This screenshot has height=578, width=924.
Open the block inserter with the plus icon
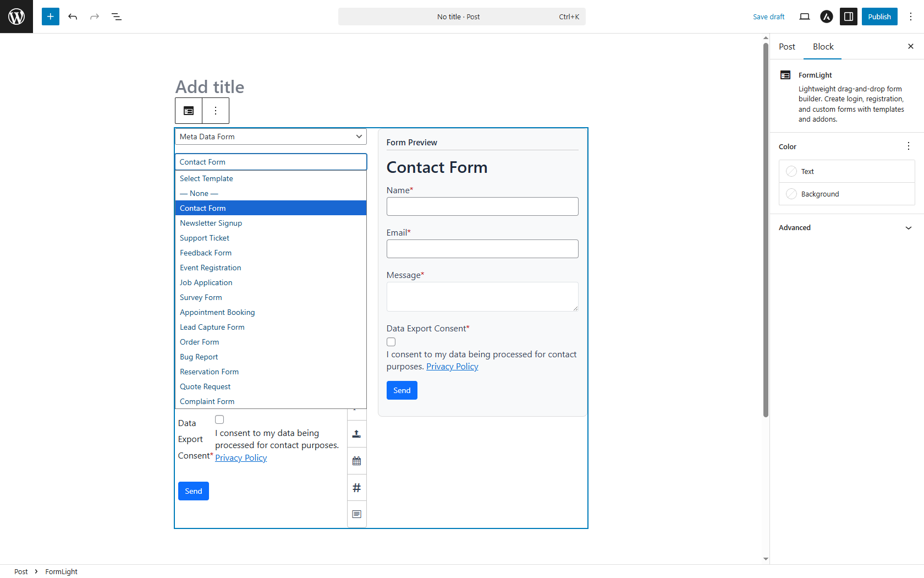pos(50,17)
